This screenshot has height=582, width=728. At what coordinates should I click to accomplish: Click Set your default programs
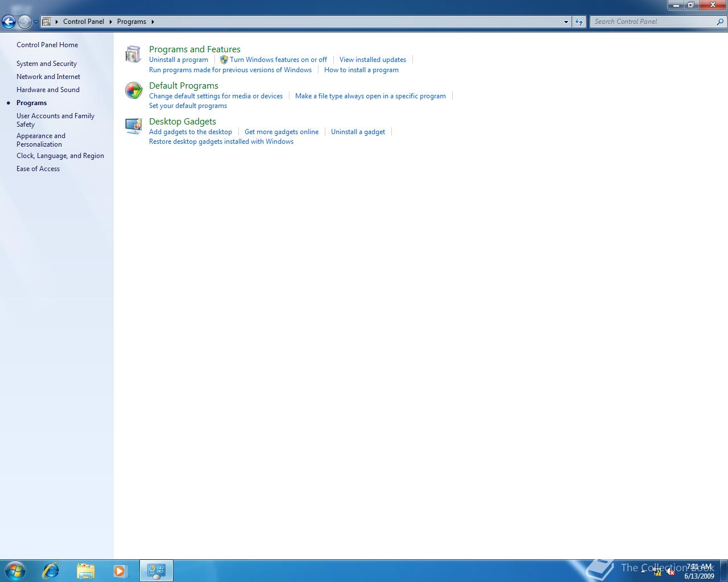(188, 106)
